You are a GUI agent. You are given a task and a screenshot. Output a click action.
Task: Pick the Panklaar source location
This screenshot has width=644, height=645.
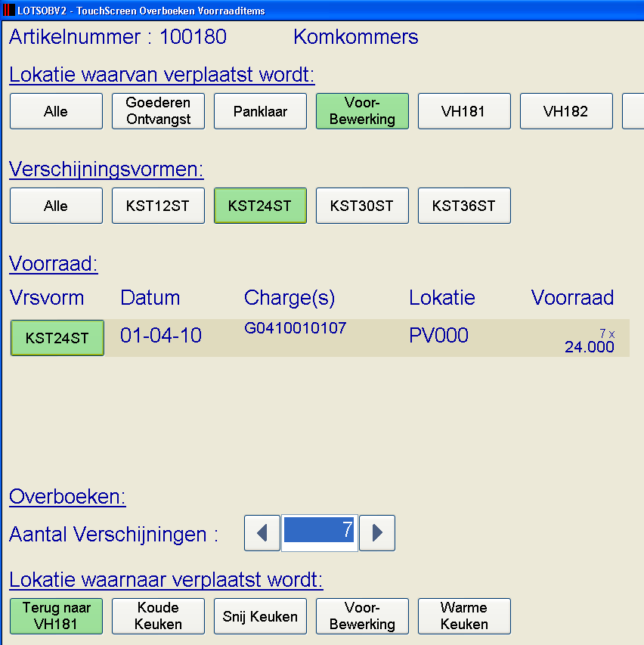click(x=260, y=111)
